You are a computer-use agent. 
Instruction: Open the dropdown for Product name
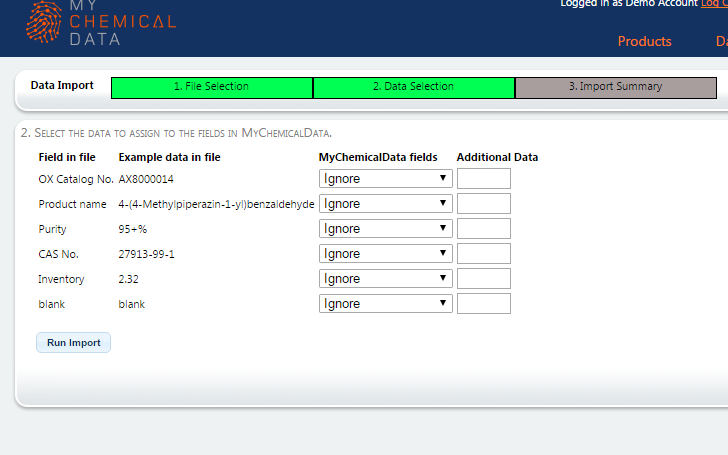click(385, 204)
